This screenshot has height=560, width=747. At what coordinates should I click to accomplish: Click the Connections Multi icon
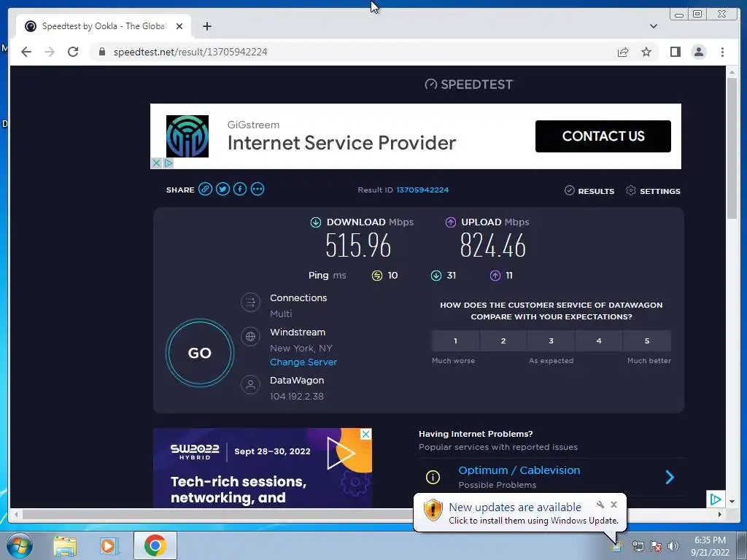pos(251,302)
